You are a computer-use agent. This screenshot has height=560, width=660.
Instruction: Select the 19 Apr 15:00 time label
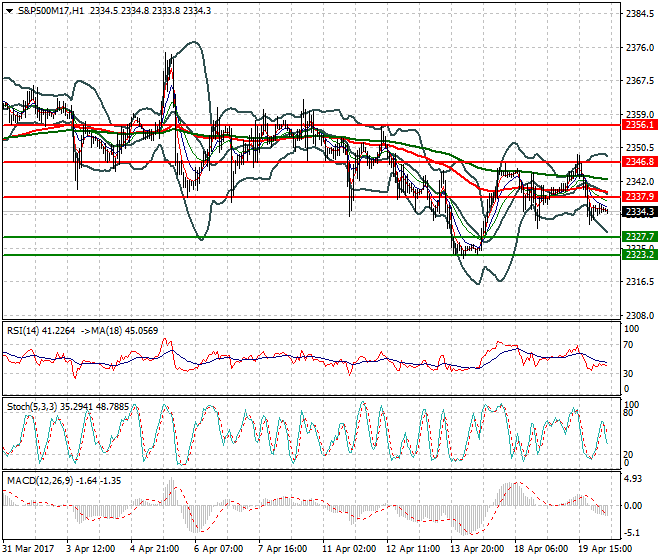[x=605, y=549]
